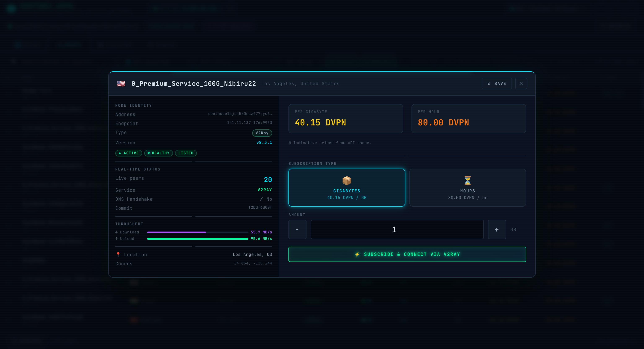
Task: Click coordinates 34.054, -118.244
Action: tap(253, 263)
